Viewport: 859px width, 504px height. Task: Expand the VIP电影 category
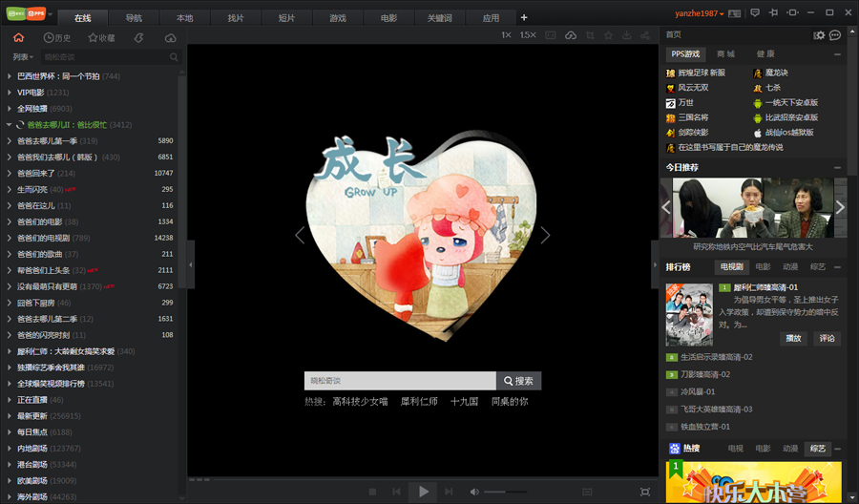pos(10,93)
